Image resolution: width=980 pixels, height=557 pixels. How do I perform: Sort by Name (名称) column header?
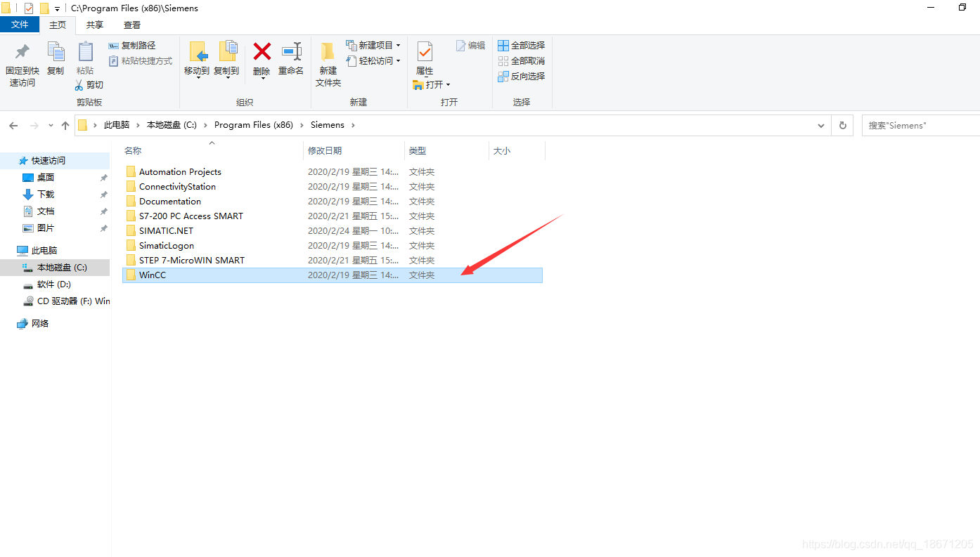212,150
